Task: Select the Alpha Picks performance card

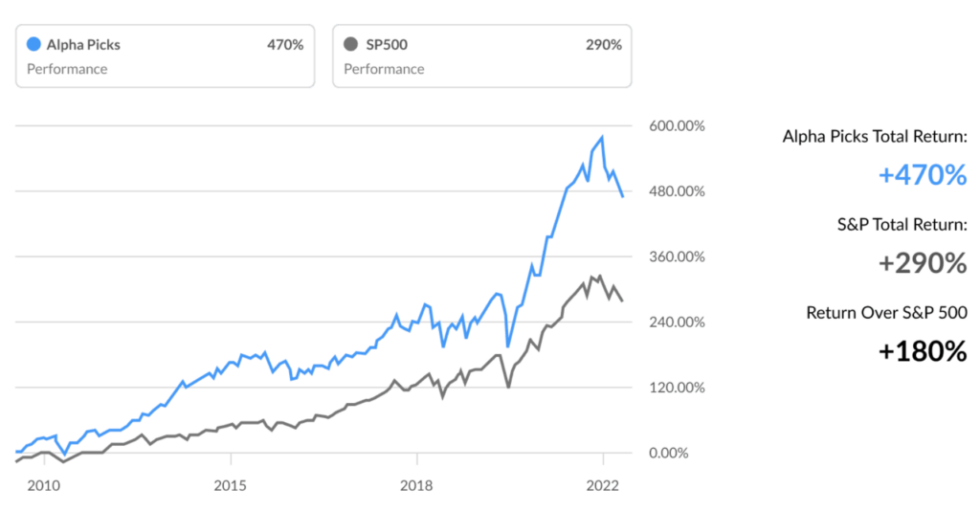Action: pyautogui.click(x=165, y=56)
